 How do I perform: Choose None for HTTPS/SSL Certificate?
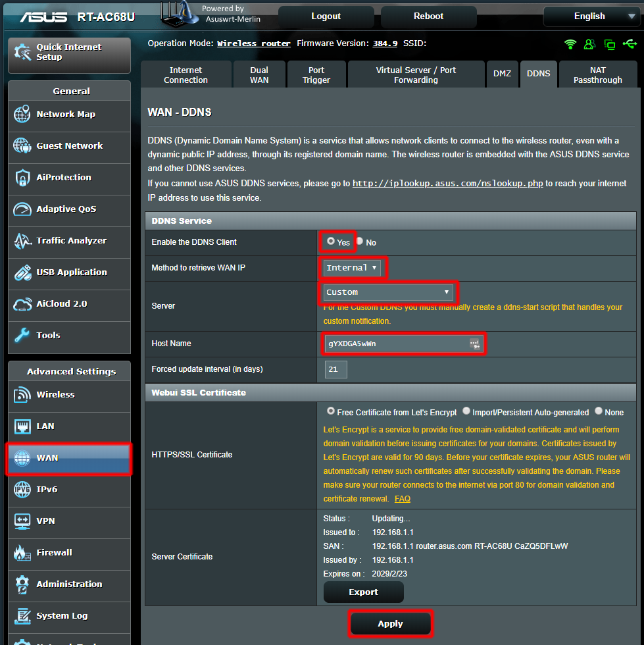point(599,411)
